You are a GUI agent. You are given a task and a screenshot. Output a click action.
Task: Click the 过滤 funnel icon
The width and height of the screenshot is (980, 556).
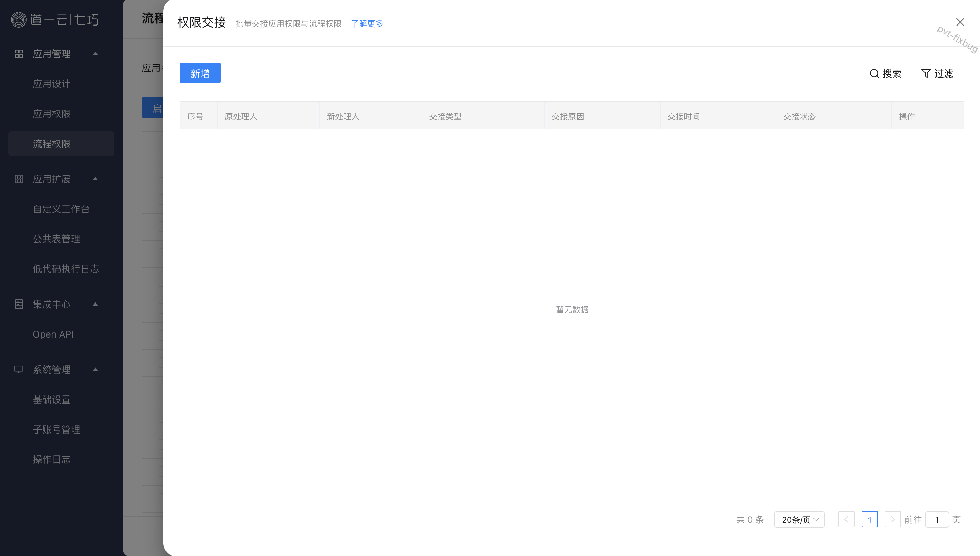tap(926, 73)
